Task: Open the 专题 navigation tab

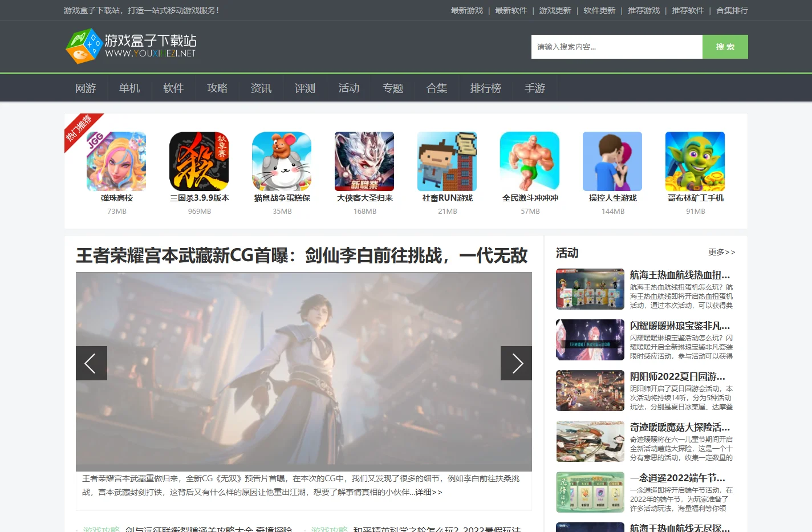Action: [x=393, y=88]
